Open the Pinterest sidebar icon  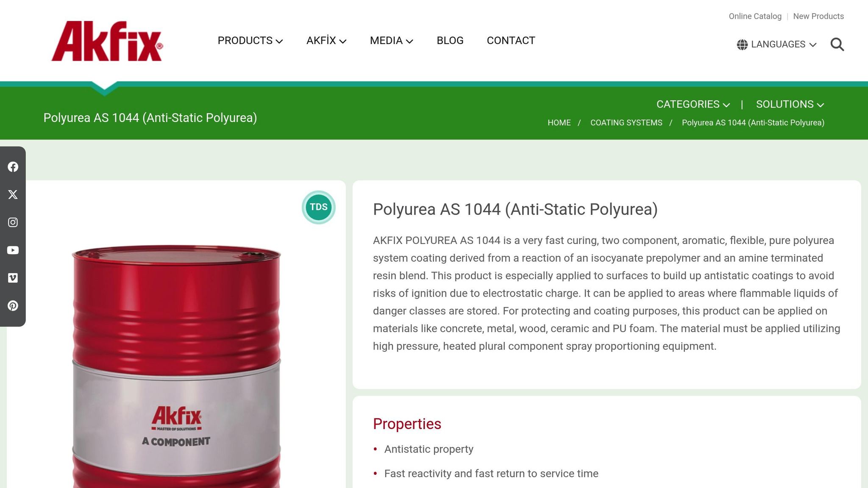click(13, 306)
